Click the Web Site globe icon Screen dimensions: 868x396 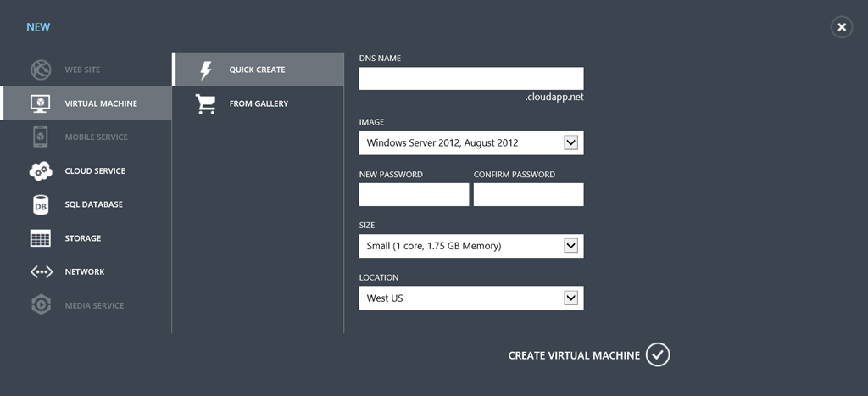[41, 70]
